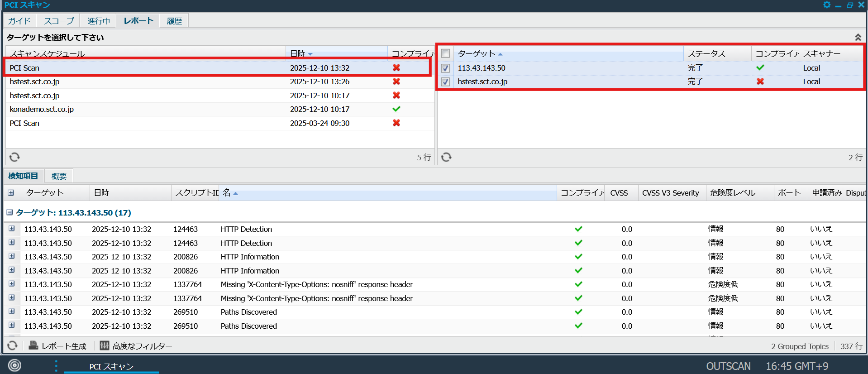Uncheck the 113.43.143.50 target checkbox
Screen dimensions: 868x374
pos(445,68)
